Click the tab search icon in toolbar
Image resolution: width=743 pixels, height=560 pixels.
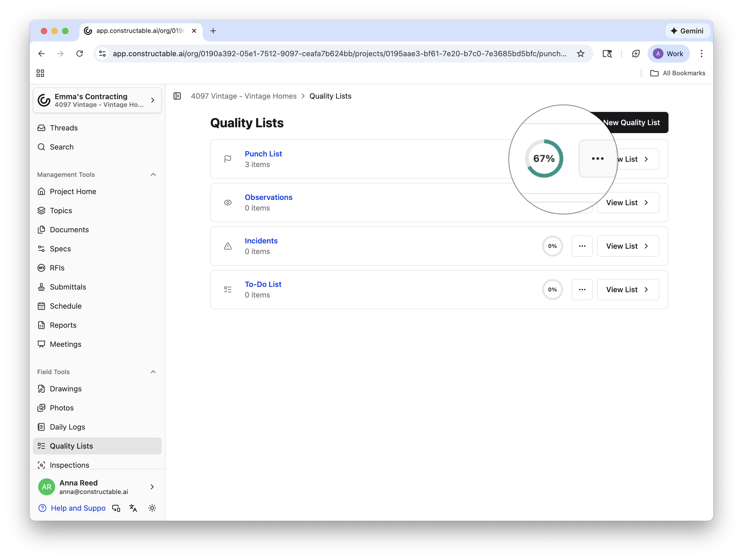click(x=607, y=54)
